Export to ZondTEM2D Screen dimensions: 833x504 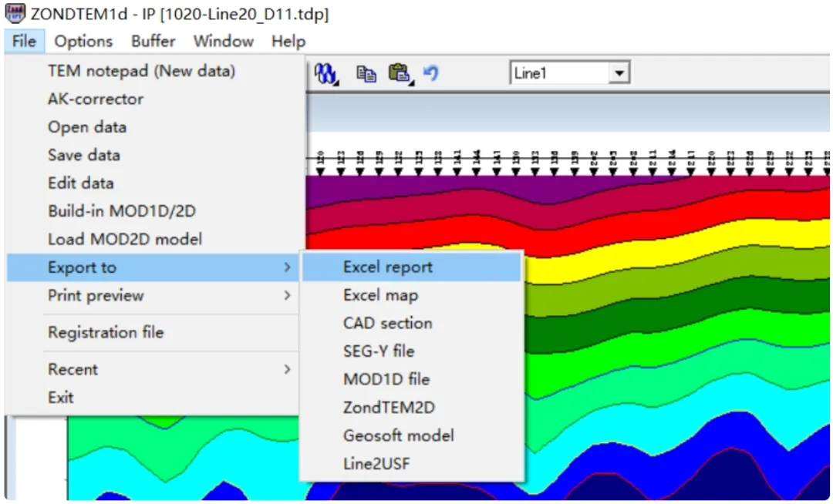point(412,408)
